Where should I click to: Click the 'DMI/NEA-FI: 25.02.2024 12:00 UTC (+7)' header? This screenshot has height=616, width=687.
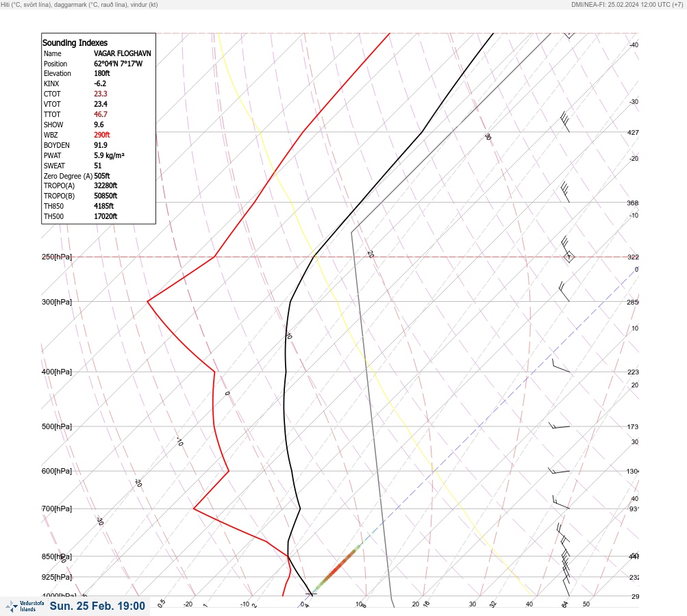[627, 4]
